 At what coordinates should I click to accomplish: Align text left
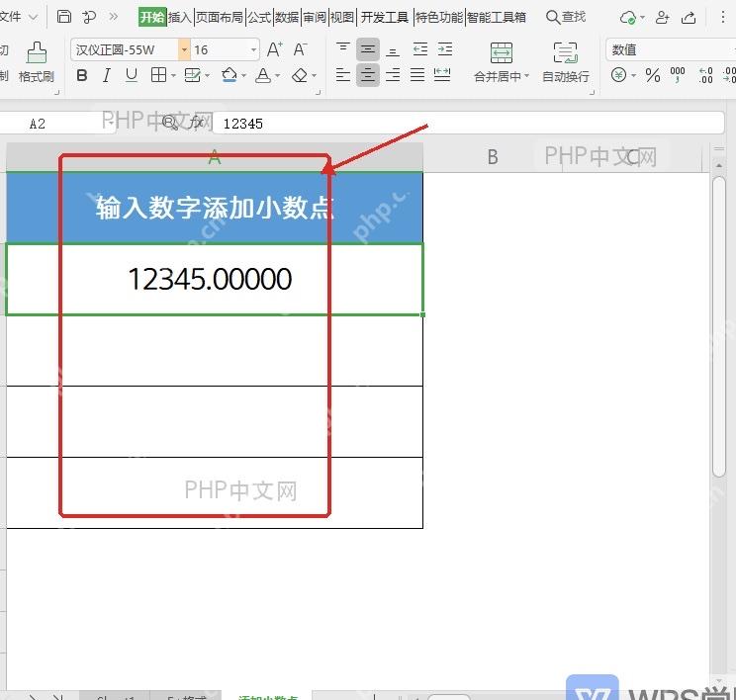click(x=343, y=75)
